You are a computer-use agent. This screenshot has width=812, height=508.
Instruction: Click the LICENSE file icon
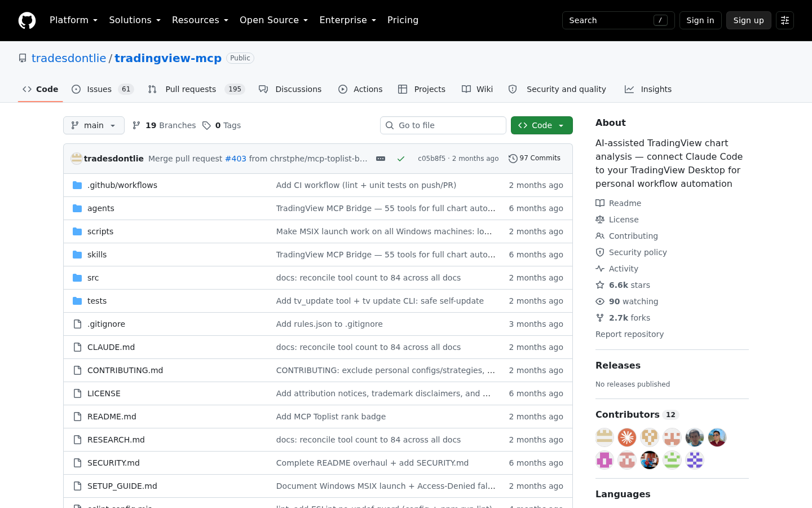(77, 393)
